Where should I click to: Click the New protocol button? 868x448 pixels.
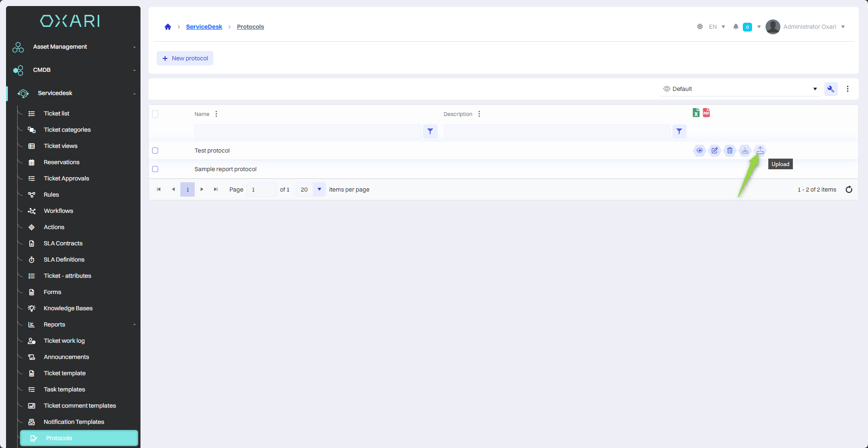pyautogui.click(x=185, y=58)
